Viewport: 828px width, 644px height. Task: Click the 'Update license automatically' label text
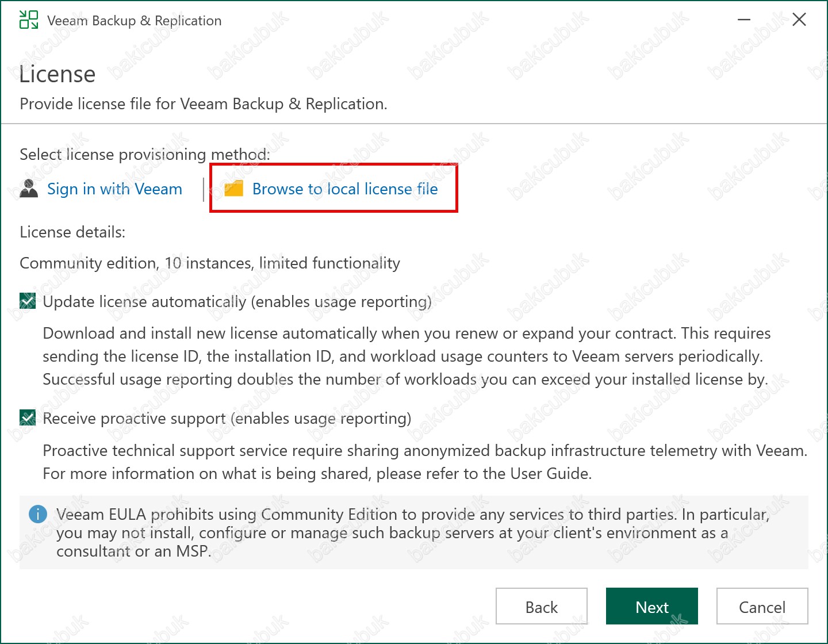point(237,302)
